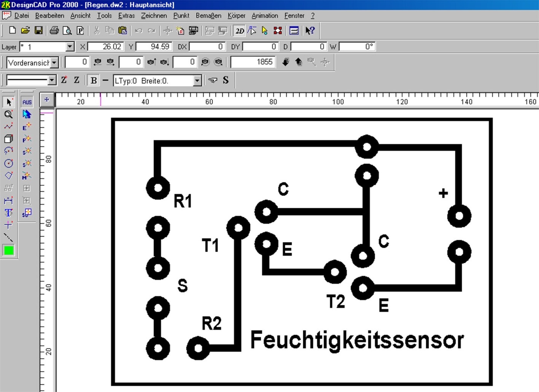Toggle the 2D mode button
The width and height of the screenshot is (539, 392).
coord(239,30)
